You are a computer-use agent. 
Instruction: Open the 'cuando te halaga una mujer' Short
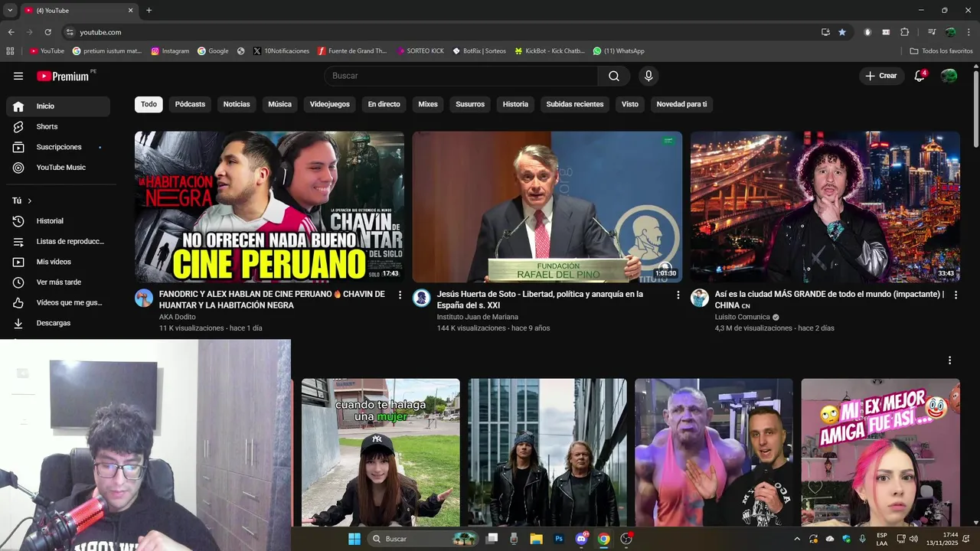point(381,452)
